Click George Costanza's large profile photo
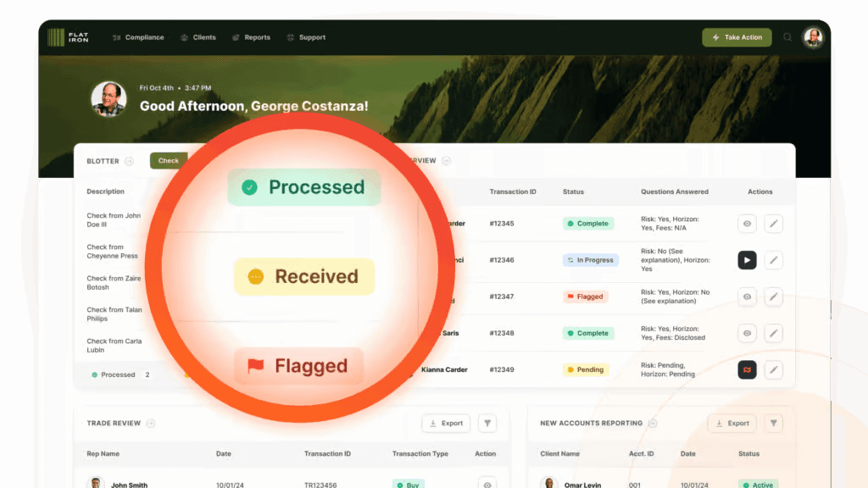The height and width of the screenshot is (488, 868). [108, 99]
